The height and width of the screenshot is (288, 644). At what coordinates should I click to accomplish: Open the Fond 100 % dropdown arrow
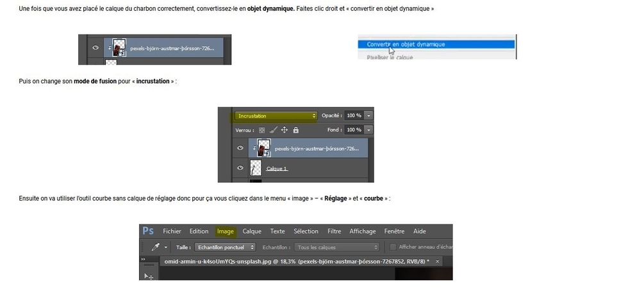tap(369, 130)
